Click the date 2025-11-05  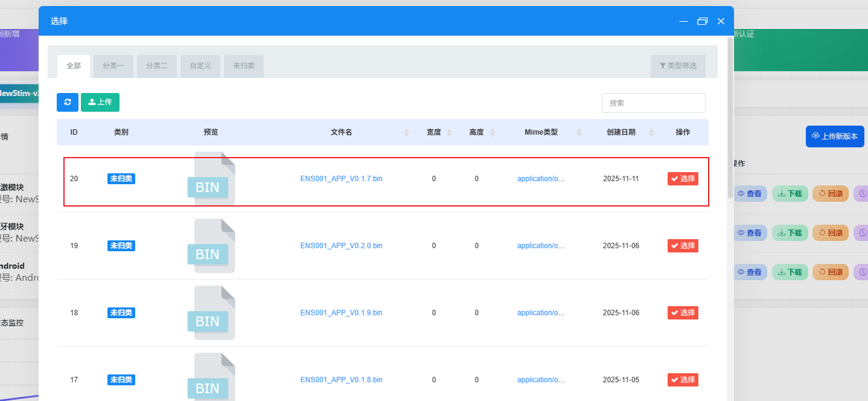coord(621,380)
